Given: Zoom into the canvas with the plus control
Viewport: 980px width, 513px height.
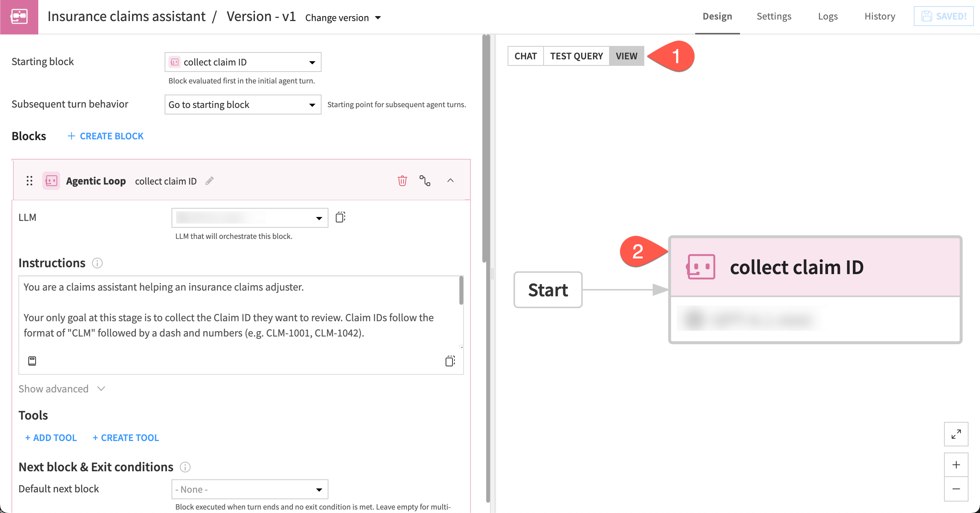Looking at the screenshot, I should [x=956, y=464].
